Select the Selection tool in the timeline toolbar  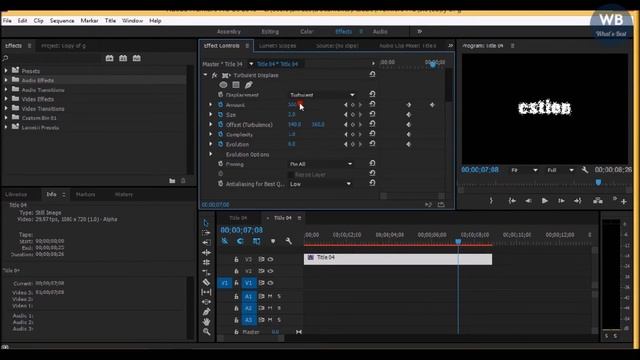(206, 223)
